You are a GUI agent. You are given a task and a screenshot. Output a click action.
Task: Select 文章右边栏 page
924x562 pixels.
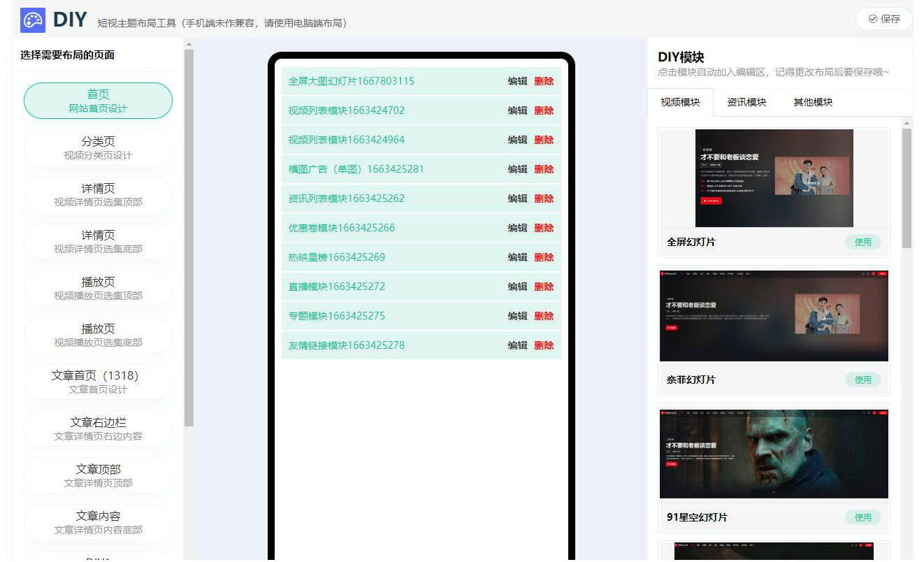(x=98, y=428)
